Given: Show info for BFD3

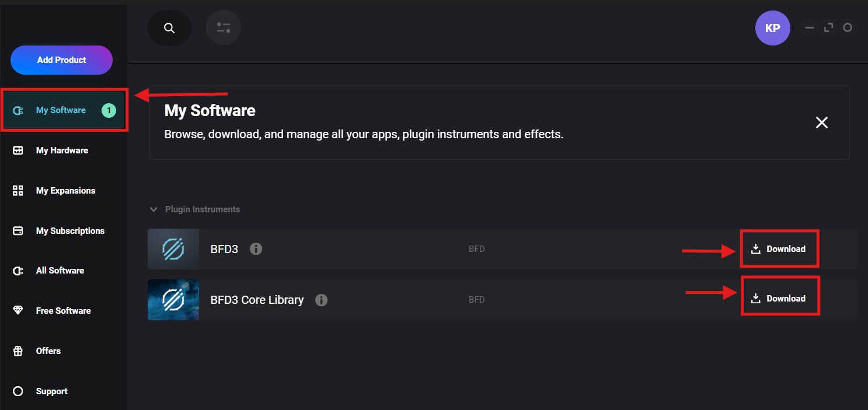Looking at the screenshot, I should point(256,249).
